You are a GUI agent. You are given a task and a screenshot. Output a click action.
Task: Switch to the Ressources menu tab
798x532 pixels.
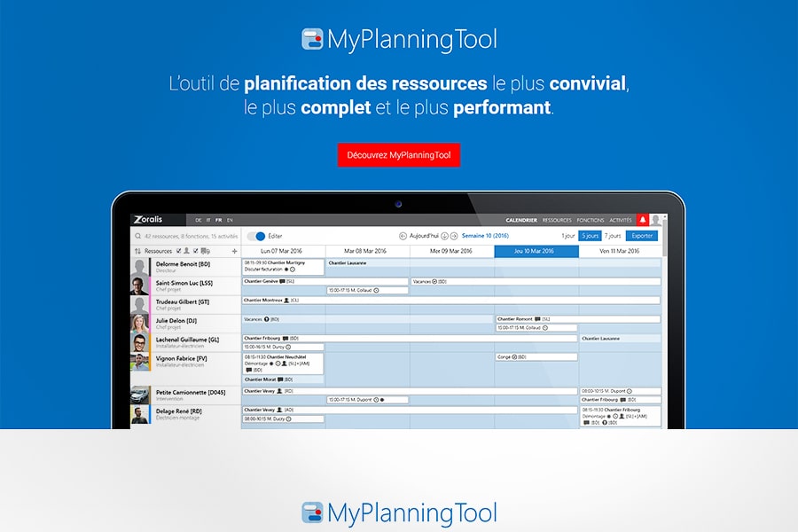tap(556, 220)
